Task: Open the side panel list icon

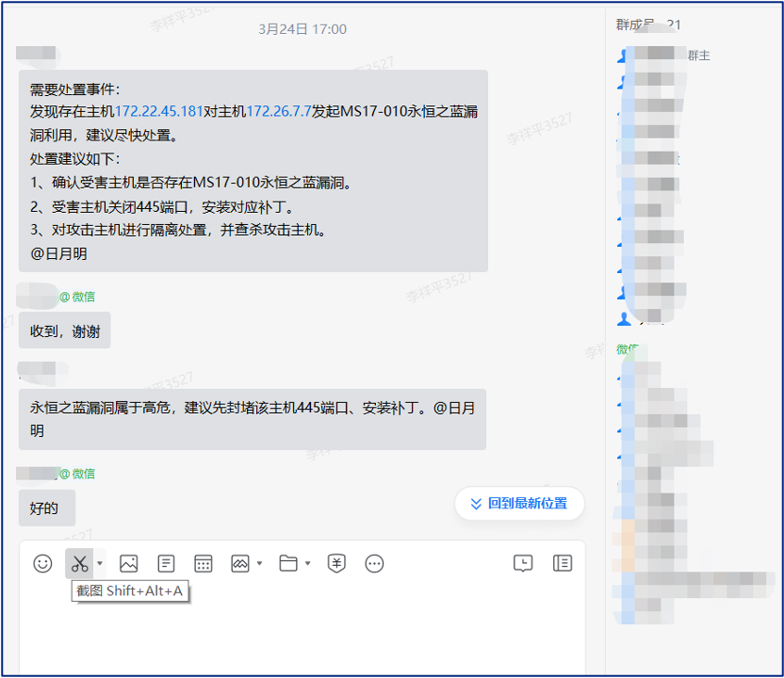Action: [562, 563]
